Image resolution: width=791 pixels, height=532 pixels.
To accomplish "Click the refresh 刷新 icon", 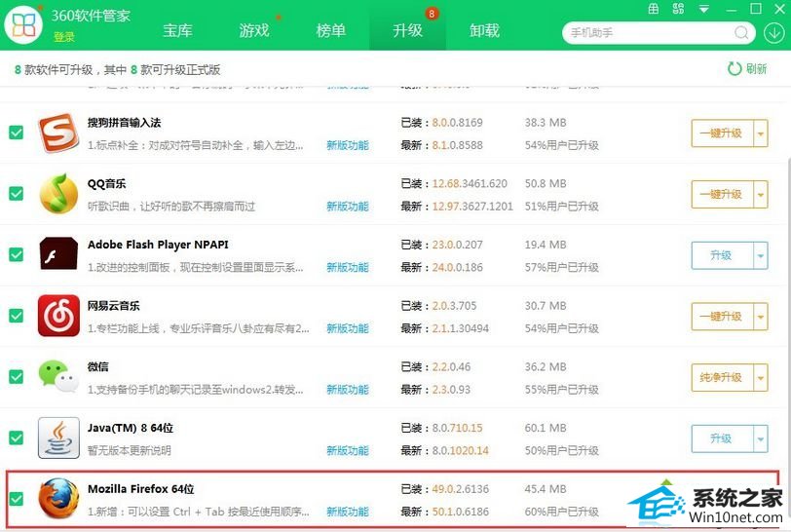I will click(x=734, y=68).
